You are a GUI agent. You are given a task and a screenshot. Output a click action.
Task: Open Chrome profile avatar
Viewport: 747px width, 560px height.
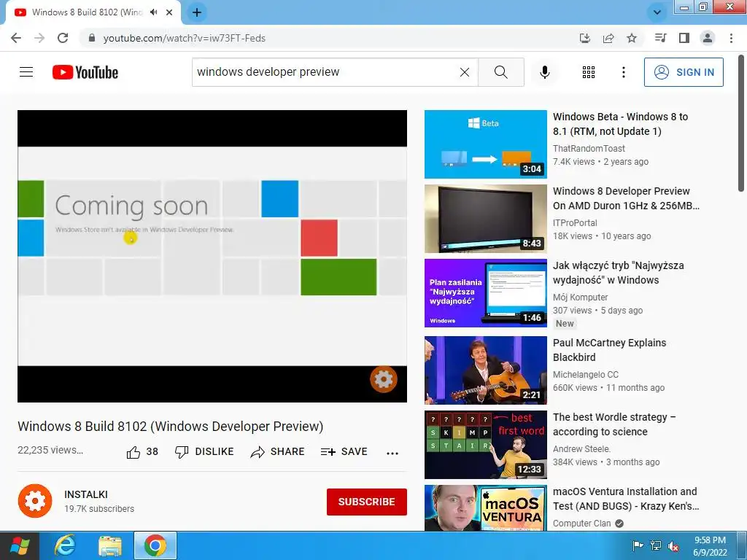pos(708,38)
